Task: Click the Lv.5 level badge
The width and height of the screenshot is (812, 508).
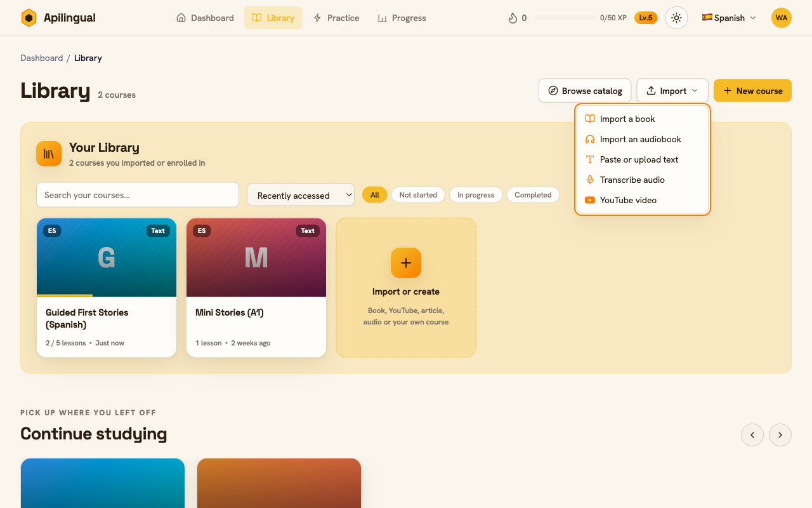Action: [646, 18]
